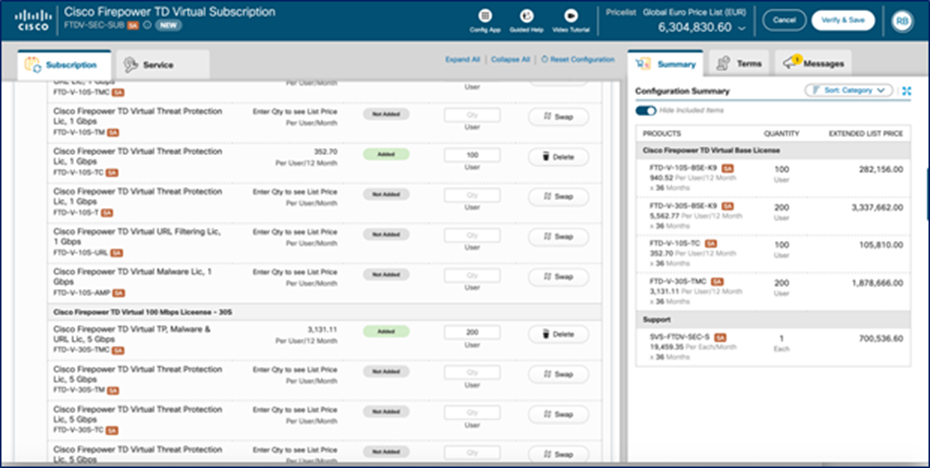The height and width of the screenshot is (468, 930).
Task: Click quantity field for FTD-V-30S-TM
Action: (472, 373)
